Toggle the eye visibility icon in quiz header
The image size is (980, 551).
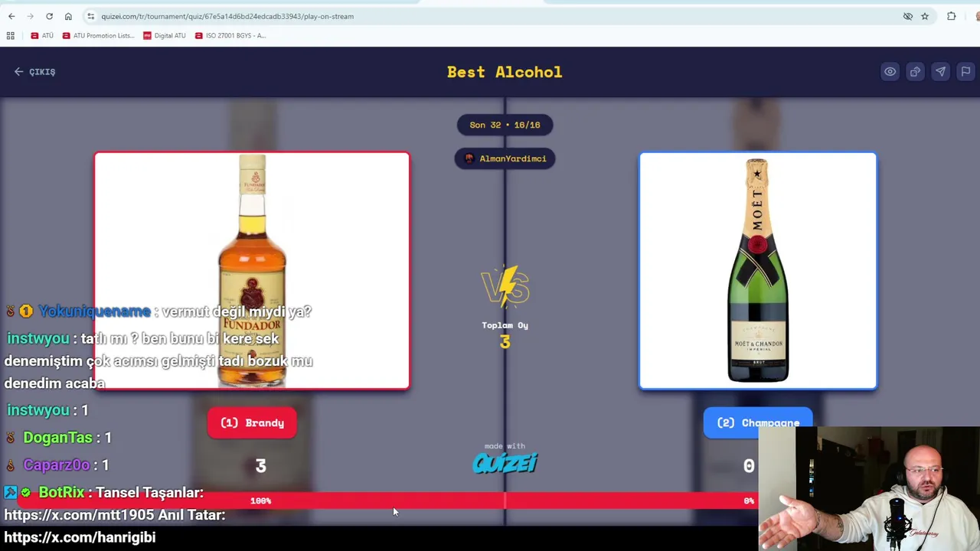(890, 72)
